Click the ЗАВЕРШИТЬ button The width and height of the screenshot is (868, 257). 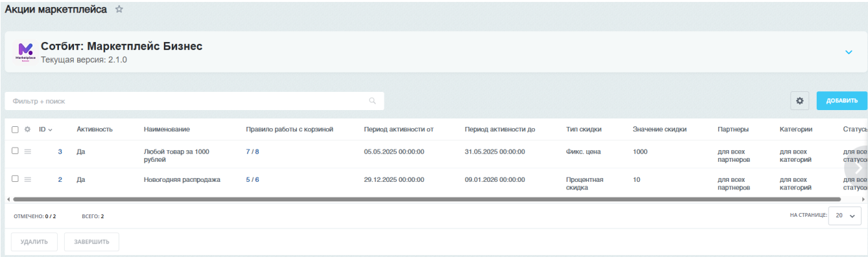(x=91, y=242)
